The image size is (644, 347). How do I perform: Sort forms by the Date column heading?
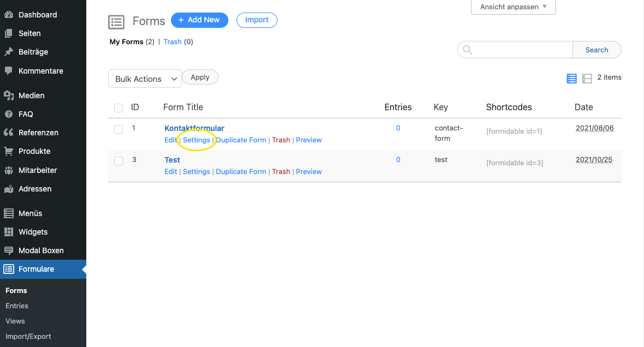584,107
